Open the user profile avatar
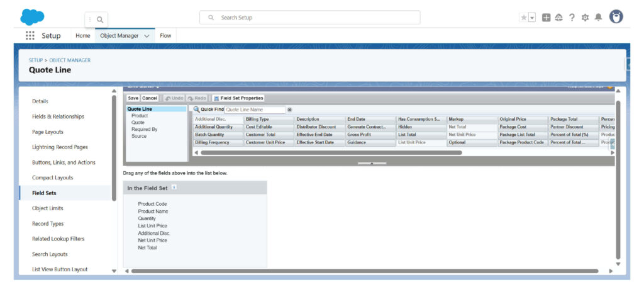The width and height of the screenshot is (644, 287). click(x=616, y=17)
